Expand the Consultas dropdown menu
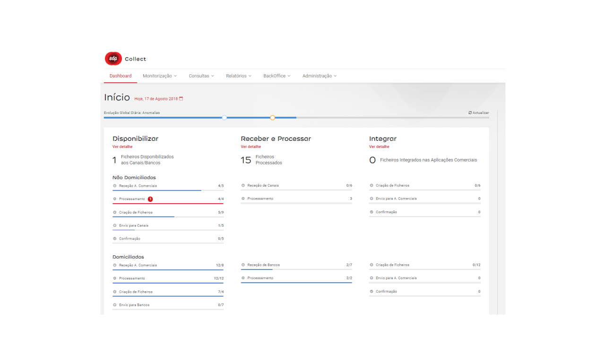 [x=201, y=76]
